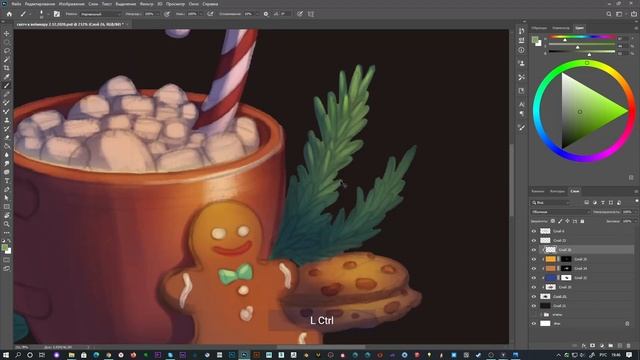
Task: Add a layer style with fx button
Action: 584,346
